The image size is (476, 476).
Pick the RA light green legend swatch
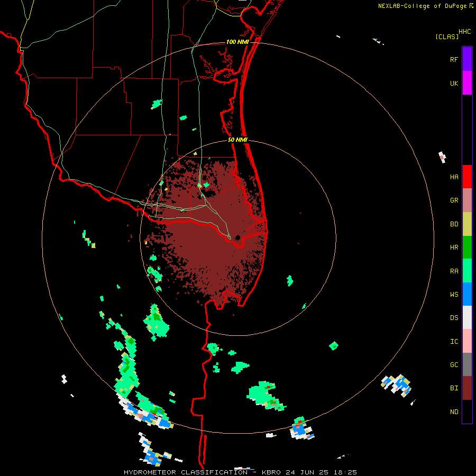(x=467, y=271)
